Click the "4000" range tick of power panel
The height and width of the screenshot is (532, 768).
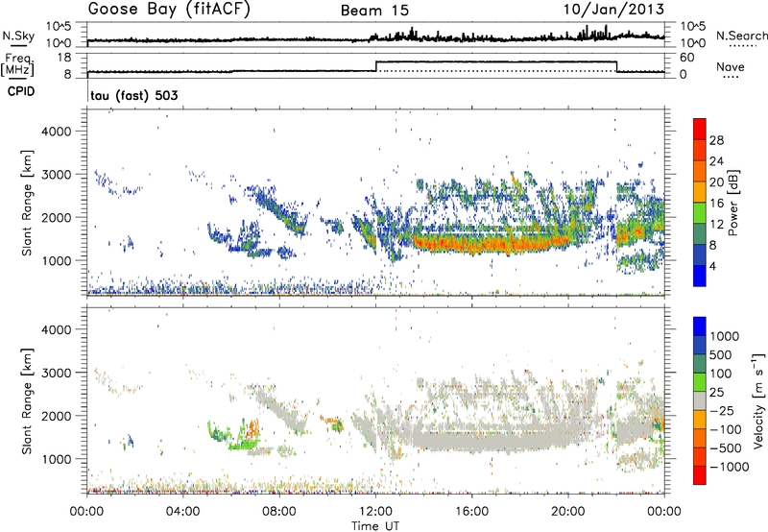pyautogui.click(x=56, y=132)
